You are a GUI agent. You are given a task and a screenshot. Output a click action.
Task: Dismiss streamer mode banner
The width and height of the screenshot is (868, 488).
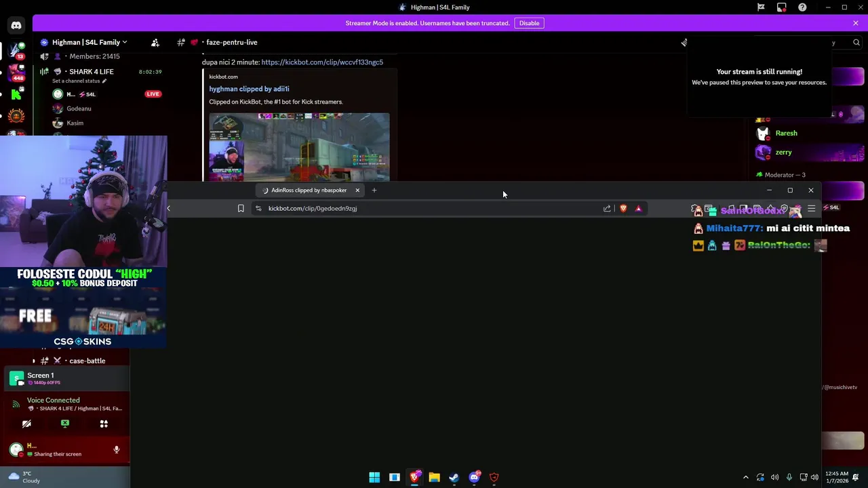pos(856,23)
